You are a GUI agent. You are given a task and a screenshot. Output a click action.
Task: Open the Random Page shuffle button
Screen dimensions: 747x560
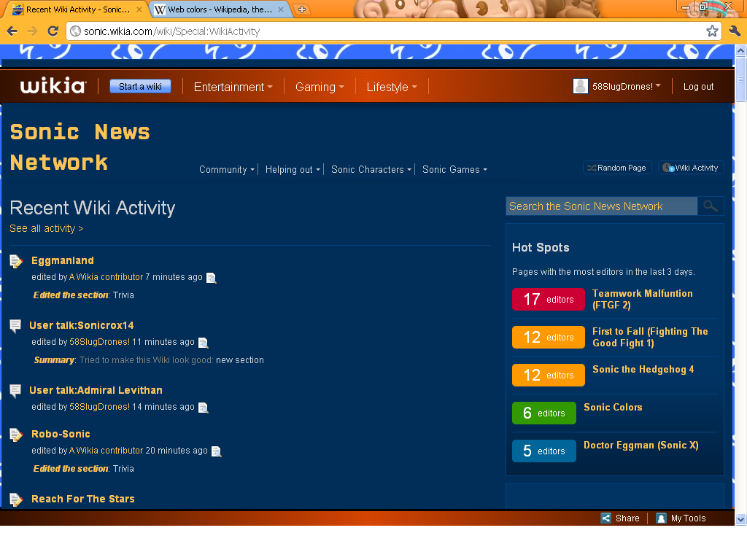(616, 168)
